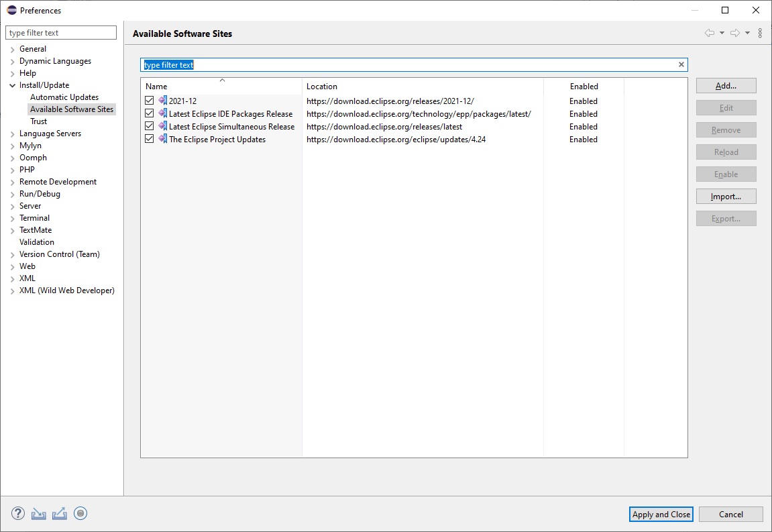Uncheck Latest Eclipse Simultaneous Release checkbox

click(149, 126)
